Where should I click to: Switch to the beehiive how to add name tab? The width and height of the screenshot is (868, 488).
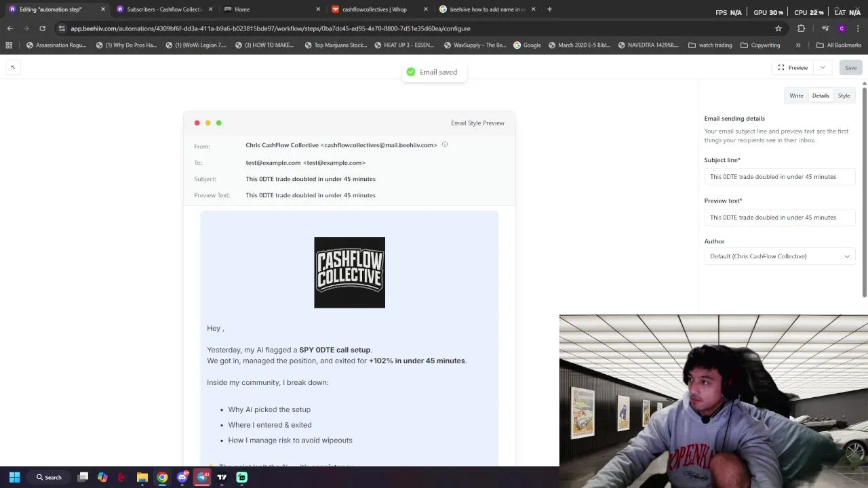click(487, 9)
